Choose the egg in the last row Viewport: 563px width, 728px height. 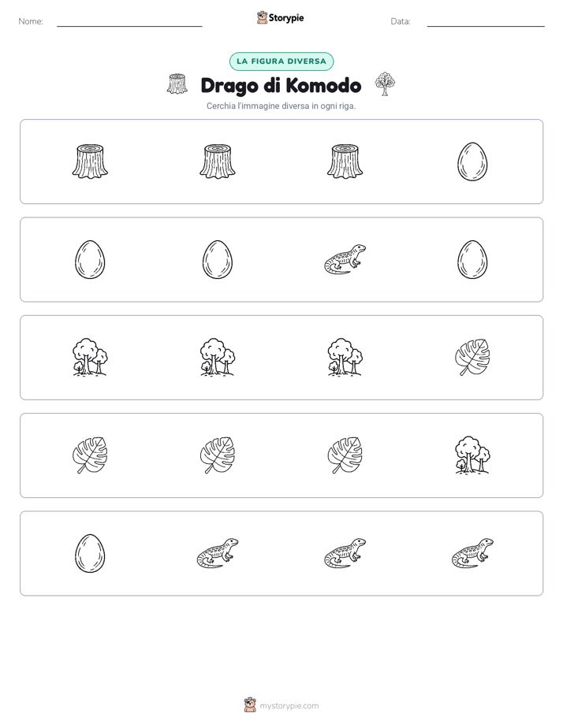tap(90, 553)
